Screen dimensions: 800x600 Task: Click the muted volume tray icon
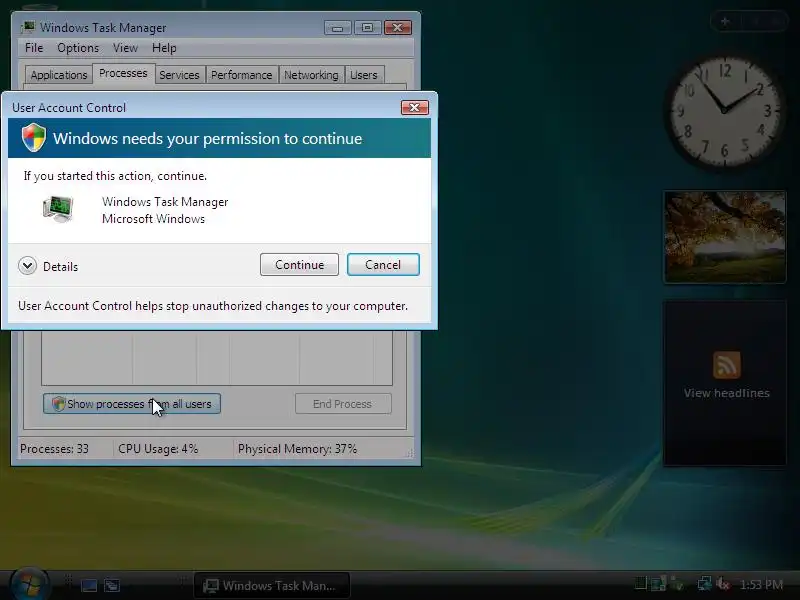tap(723, 584)
